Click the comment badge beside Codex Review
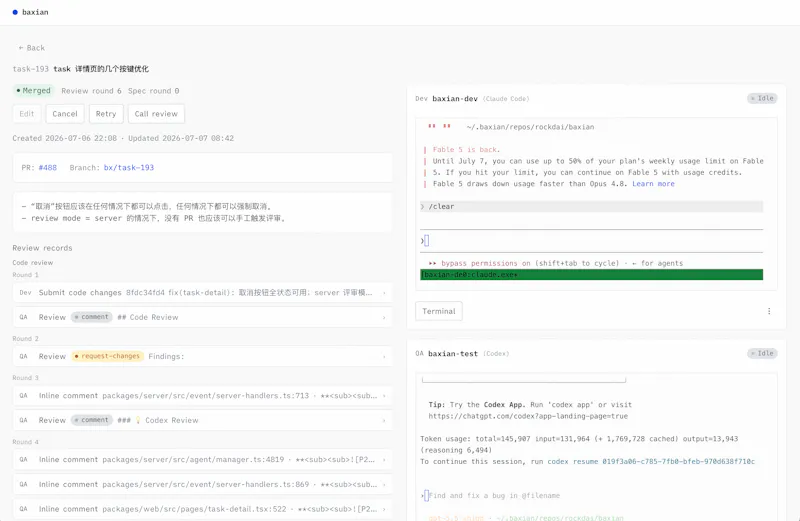Image resolution: width=800 pixels, height=521 pixels. point(91,420)
